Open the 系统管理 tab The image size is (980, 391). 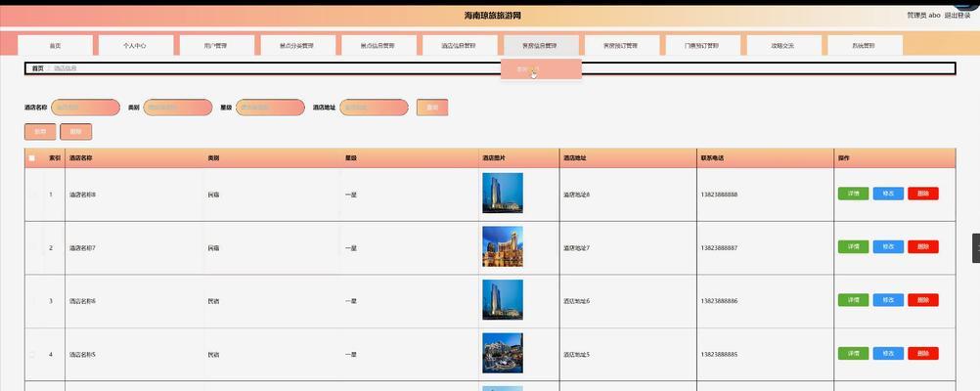pos(865,46)
